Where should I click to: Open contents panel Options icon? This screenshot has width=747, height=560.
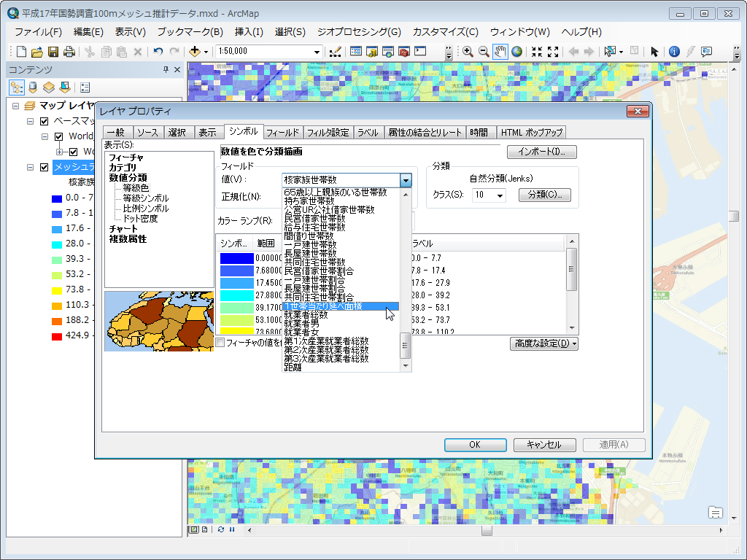(85, 87)
